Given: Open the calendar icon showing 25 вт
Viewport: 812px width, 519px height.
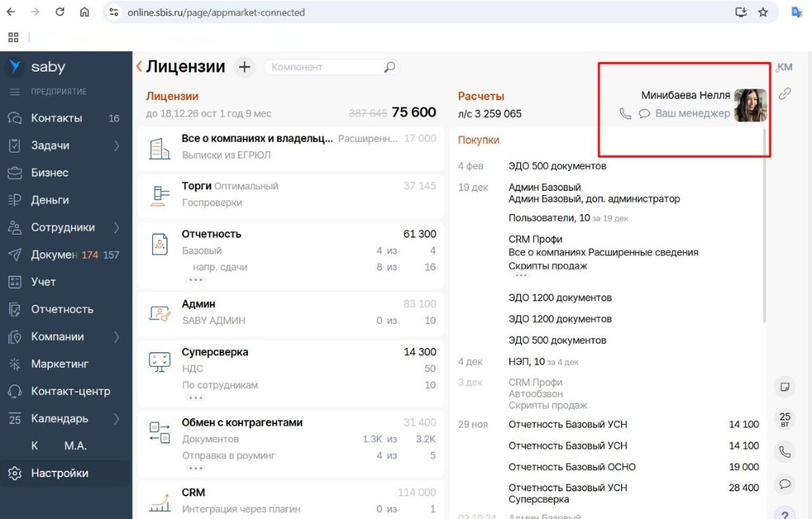Looking at the screenshot, I should pos(785,419).
